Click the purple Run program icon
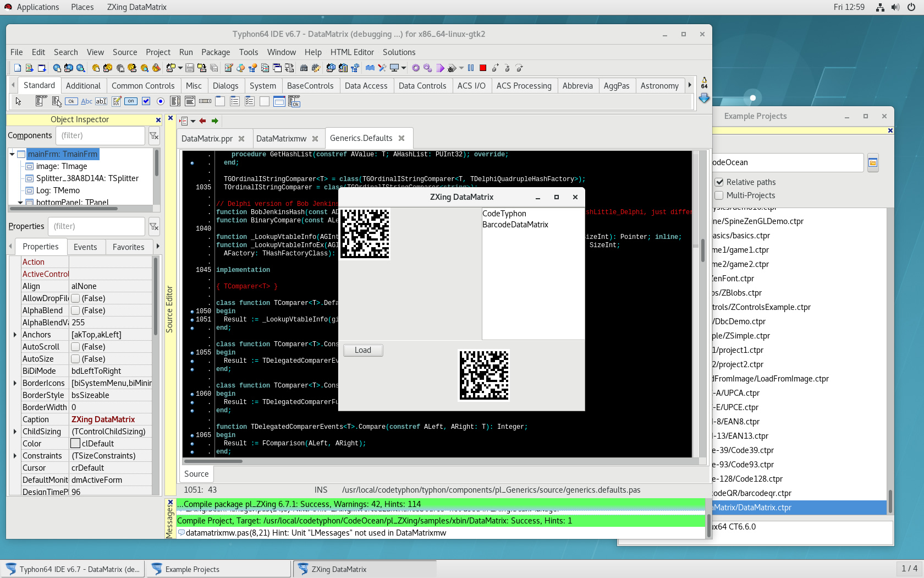 click(440, 68)
